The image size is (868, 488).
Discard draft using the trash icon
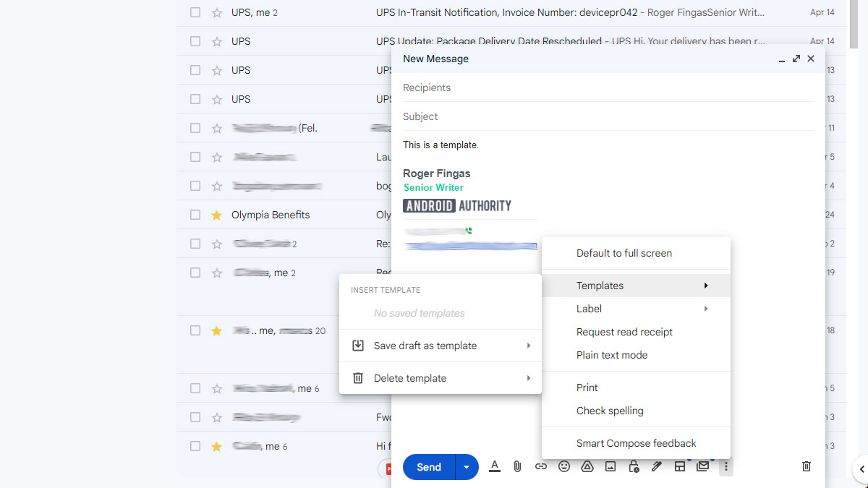(x=807, y=466)
